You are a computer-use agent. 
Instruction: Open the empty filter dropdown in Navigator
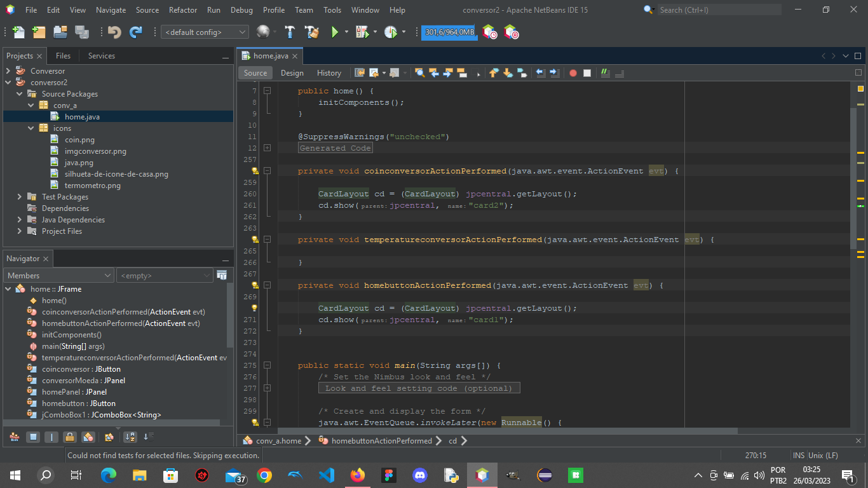click(x=165, y=275)
